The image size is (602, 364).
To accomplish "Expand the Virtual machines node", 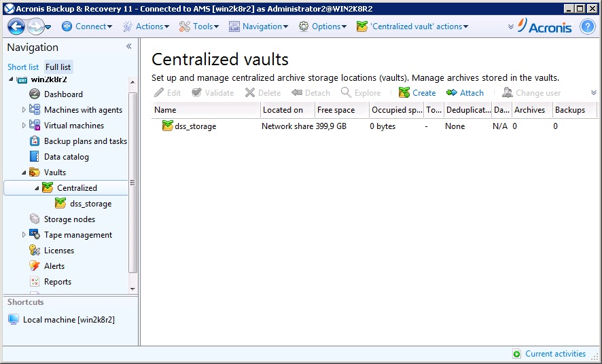I will point(24,126).
